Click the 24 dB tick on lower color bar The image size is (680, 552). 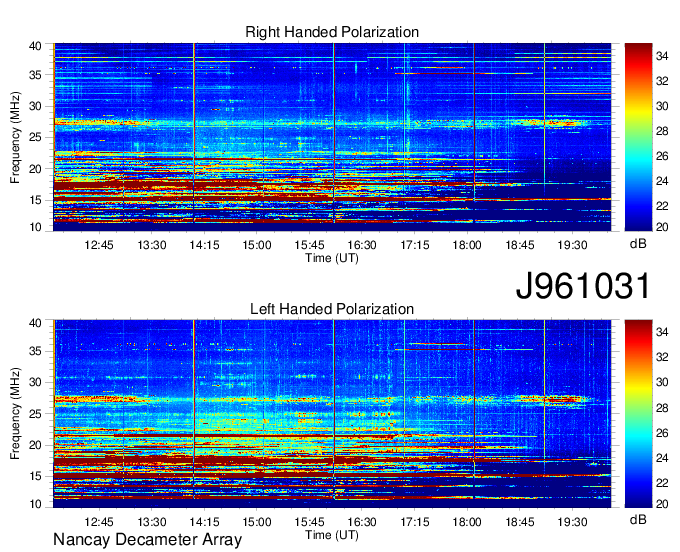click(x=662, y=457)
